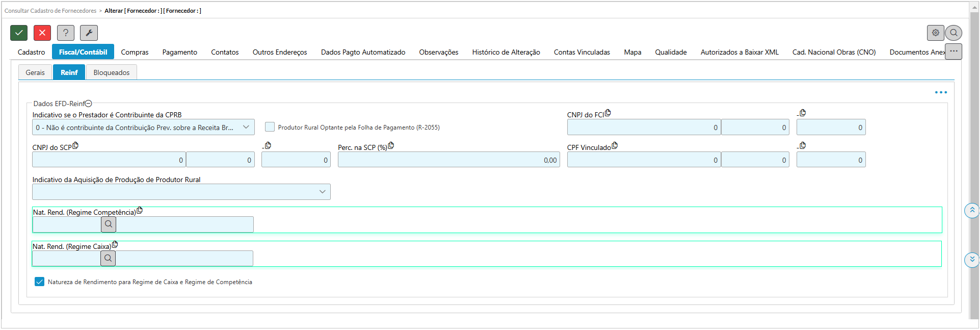Screen dimensions: 980x330
Task: Show more tabs with the overflow ellipsis button
Action: [953, 52]
